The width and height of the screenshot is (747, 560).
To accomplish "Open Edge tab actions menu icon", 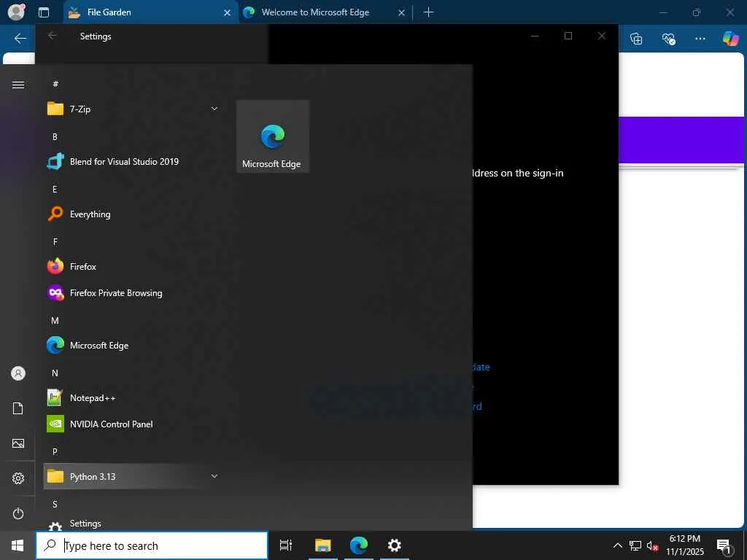I will click(x=44, y=12).
